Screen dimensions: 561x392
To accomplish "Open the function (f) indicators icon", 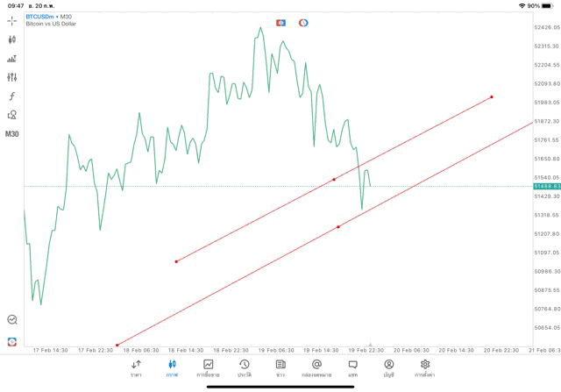I will point(12,96).
